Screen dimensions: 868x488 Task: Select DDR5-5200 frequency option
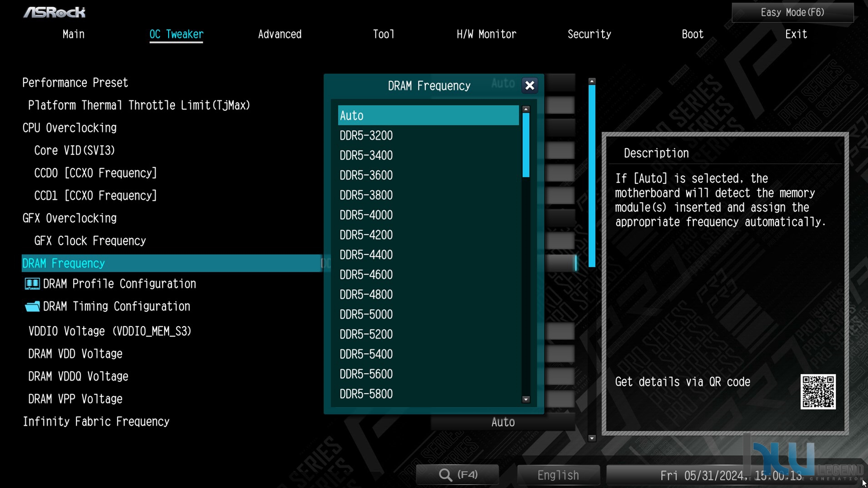point(428,334)
